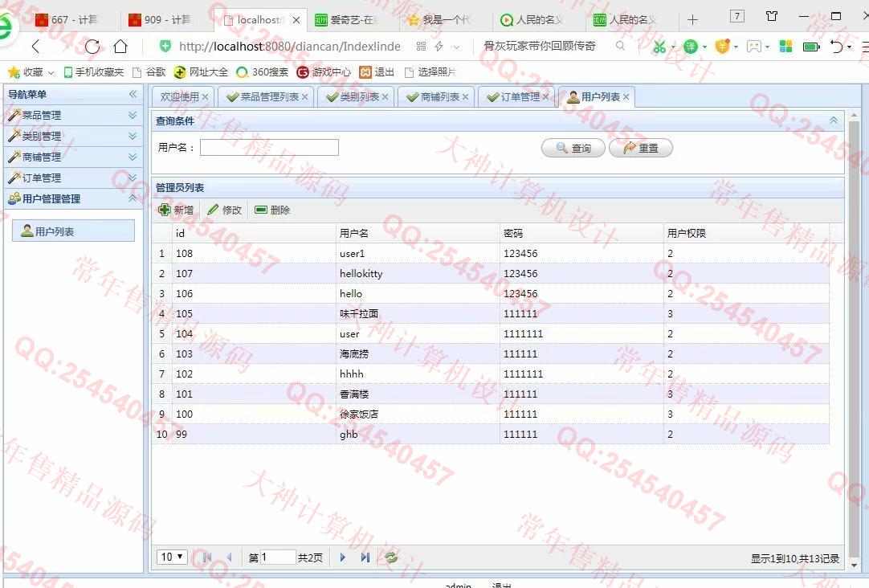The height and width of the screenshot is (588, 869).
Task: Open the 360搜索 bookmark
Action: (x=262, y=72)
